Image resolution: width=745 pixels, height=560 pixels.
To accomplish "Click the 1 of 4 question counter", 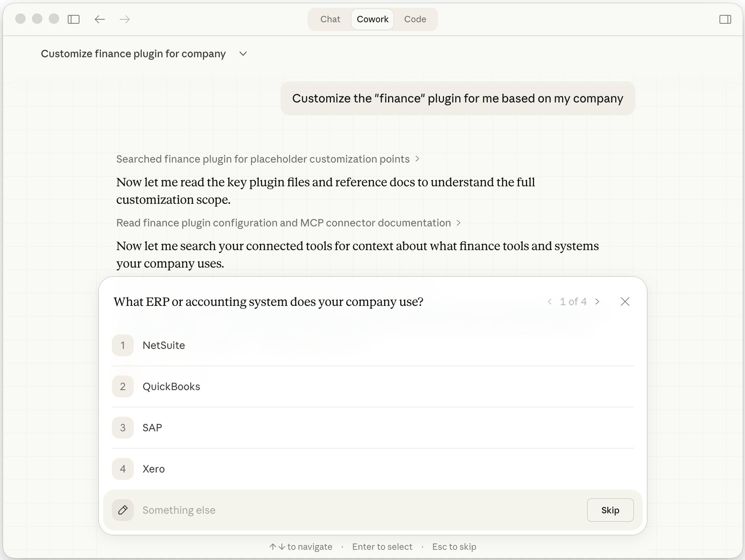I will (x=573, y=302).
